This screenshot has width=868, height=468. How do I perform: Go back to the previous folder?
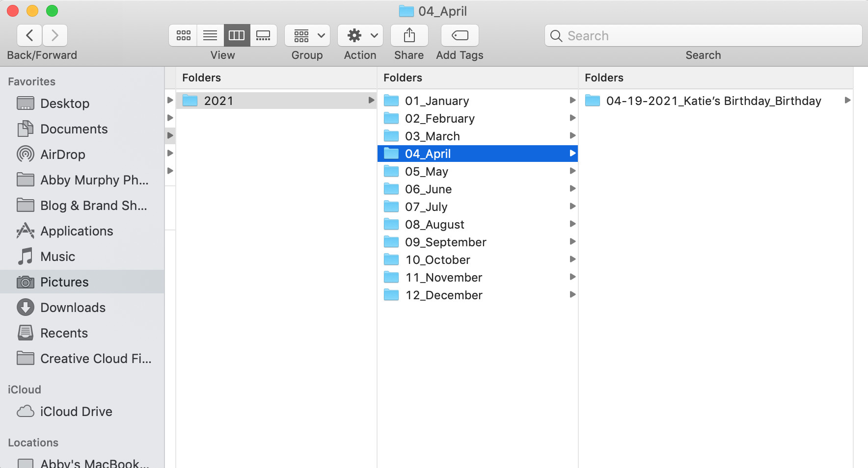click(x=29, y=35)
